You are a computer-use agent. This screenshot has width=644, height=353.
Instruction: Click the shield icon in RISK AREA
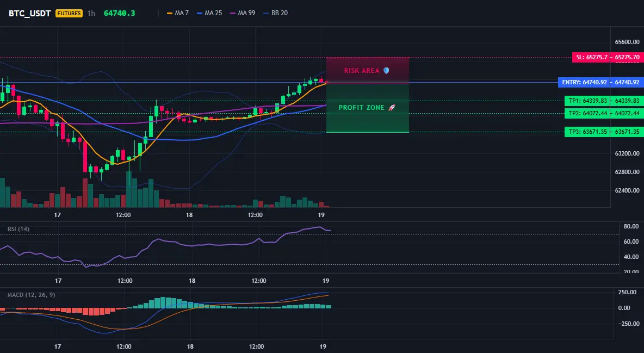(386, 71)
